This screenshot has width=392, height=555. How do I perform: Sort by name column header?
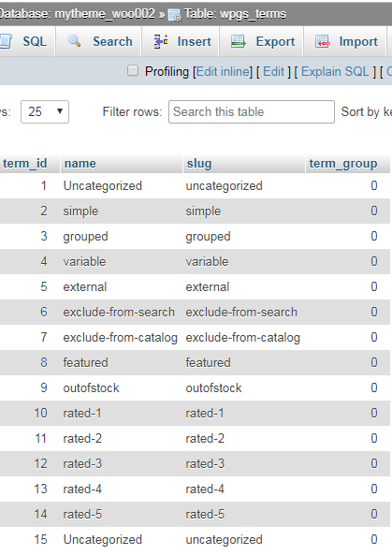coord(80,164)
